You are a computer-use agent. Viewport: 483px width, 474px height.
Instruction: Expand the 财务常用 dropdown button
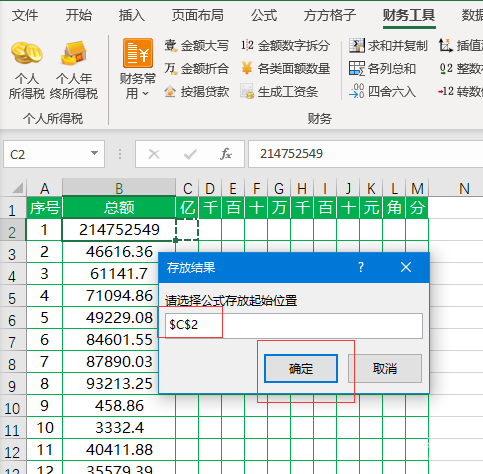[x=138, y=69]
